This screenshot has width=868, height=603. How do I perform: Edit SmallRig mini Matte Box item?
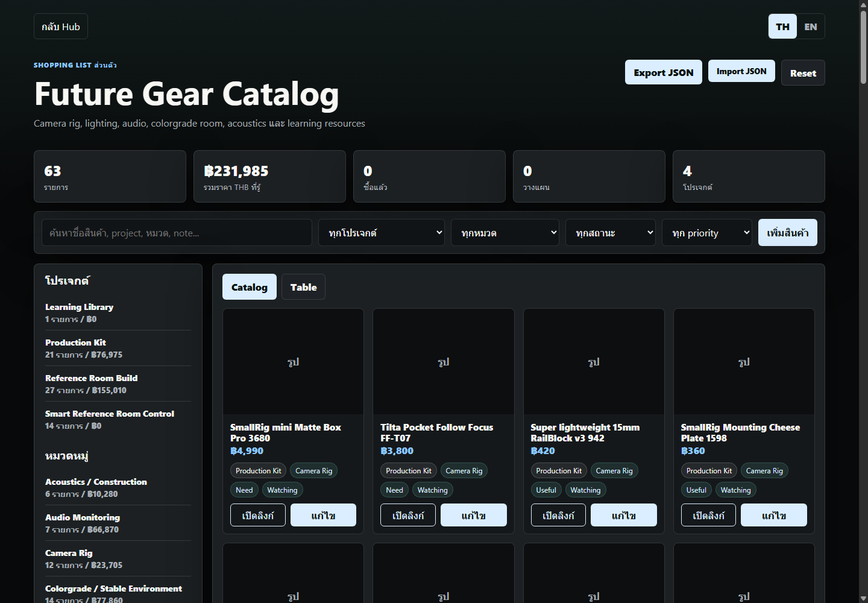[323, 515]
